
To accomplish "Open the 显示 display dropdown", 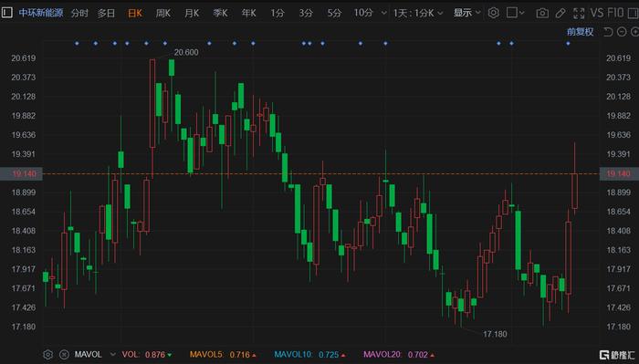I will click(467, 13).
